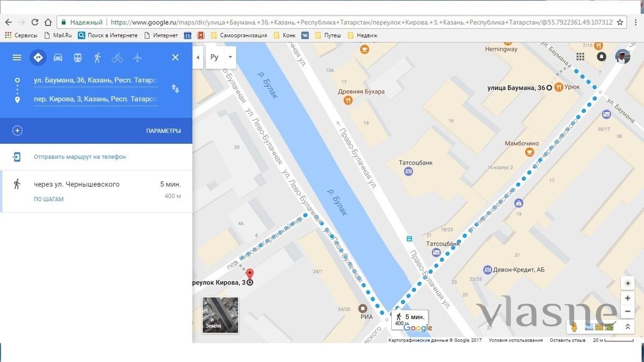Open the Mail.Ru bookmark
This screenshot has height=362, width=644.
point(57,35)
